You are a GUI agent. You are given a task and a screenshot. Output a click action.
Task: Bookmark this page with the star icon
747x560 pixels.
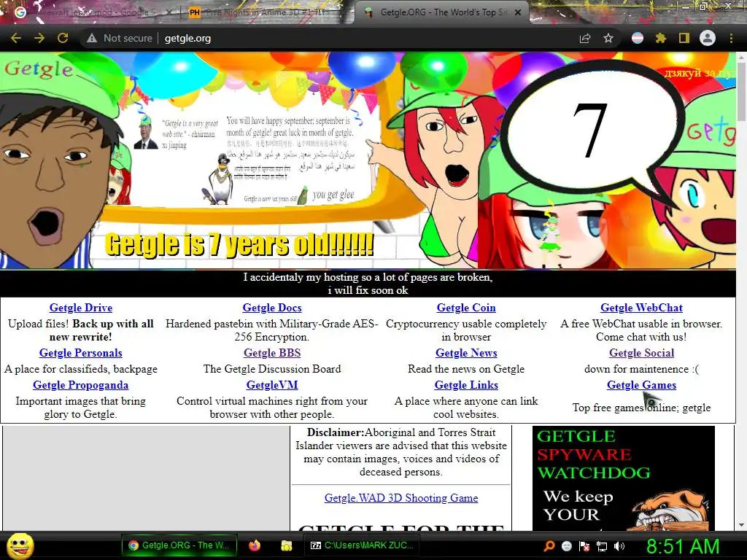(608, 38)
